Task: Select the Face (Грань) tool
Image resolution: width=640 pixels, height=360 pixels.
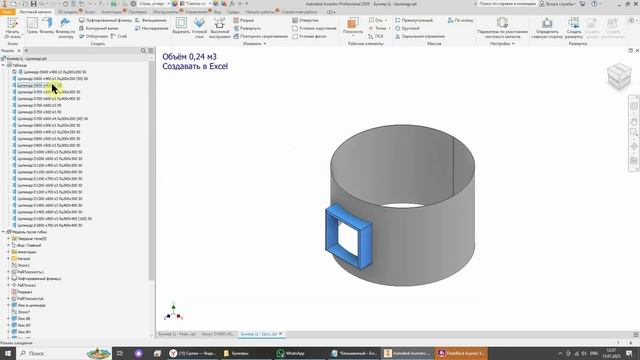Action: pyautogui.click(x=32, y=25)
